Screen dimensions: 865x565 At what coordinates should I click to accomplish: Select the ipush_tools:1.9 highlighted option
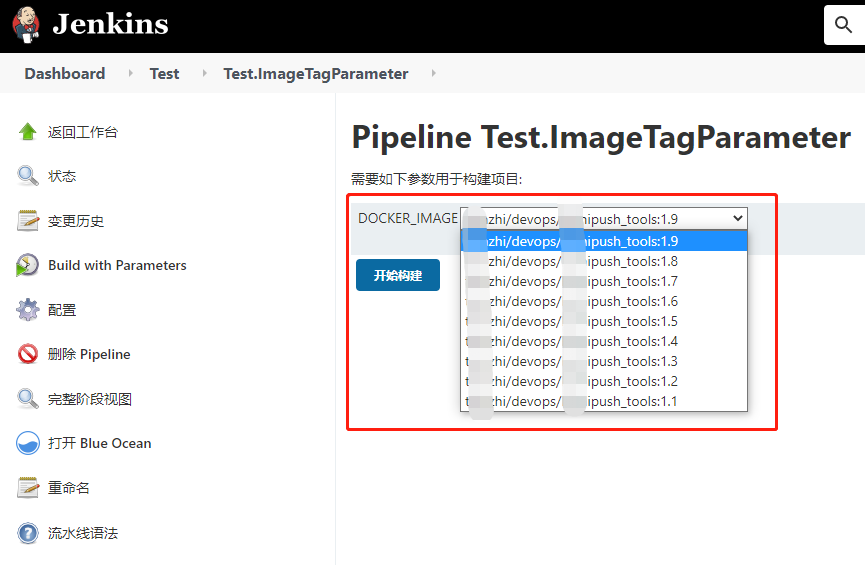click(604, 241)
